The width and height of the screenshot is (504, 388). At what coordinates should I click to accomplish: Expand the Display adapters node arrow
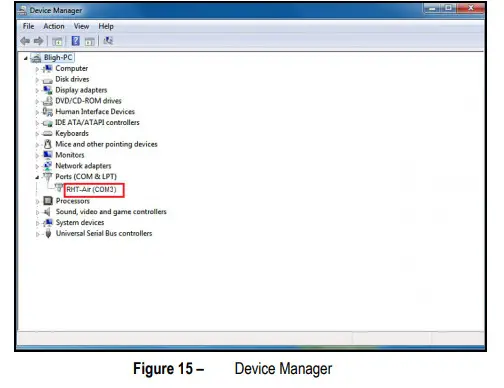point(37,90)
